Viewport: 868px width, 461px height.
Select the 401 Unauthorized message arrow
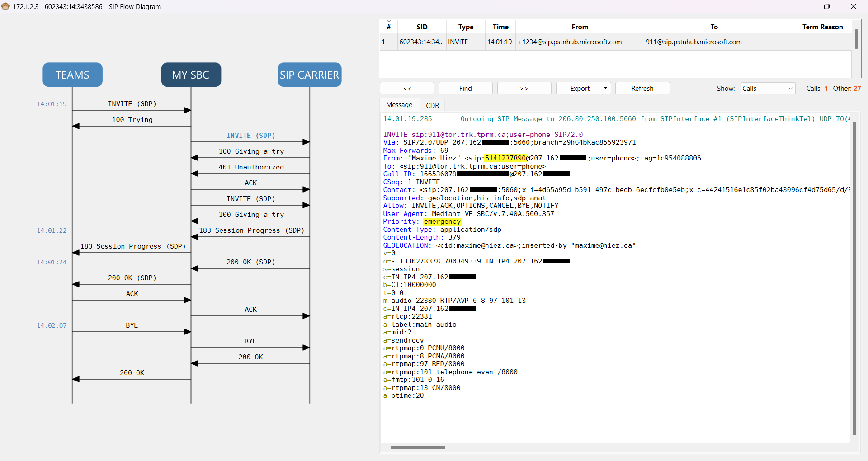click(251, 168)
